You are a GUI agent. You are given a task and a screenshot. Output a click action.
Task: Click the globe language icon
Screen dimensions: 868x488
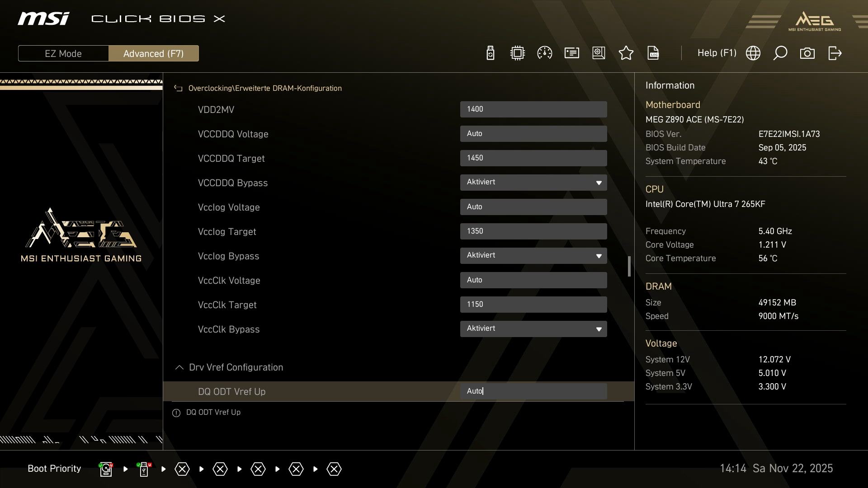753,53
